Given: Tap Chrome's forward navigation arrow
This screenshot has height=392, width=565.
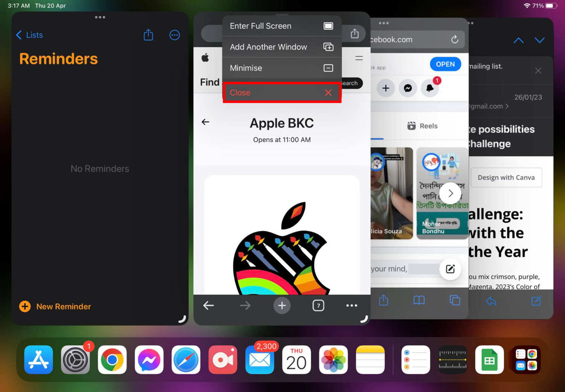Looking at the screenshot, I should 245,305.
